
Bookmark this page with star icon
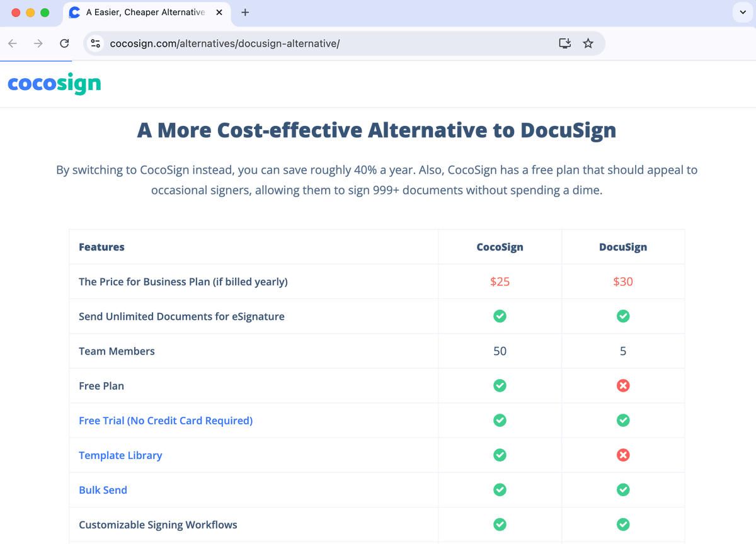point(588,43)
